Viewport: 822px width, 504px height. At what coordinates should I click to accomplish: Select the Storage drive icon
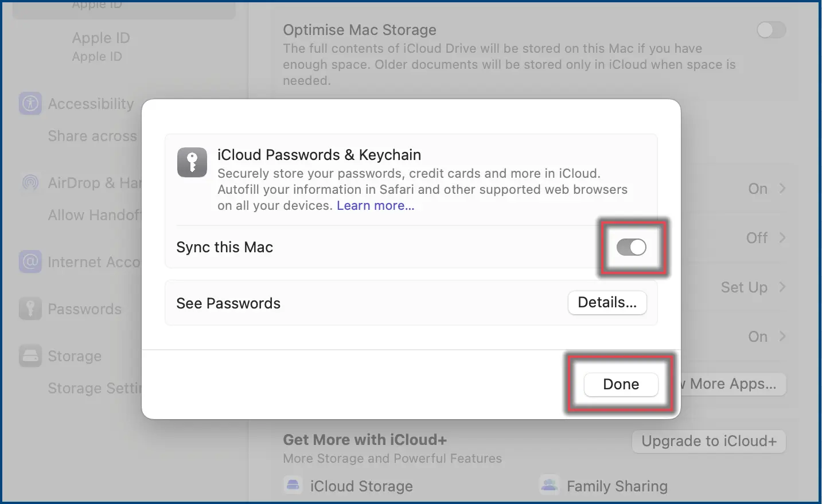30,356
